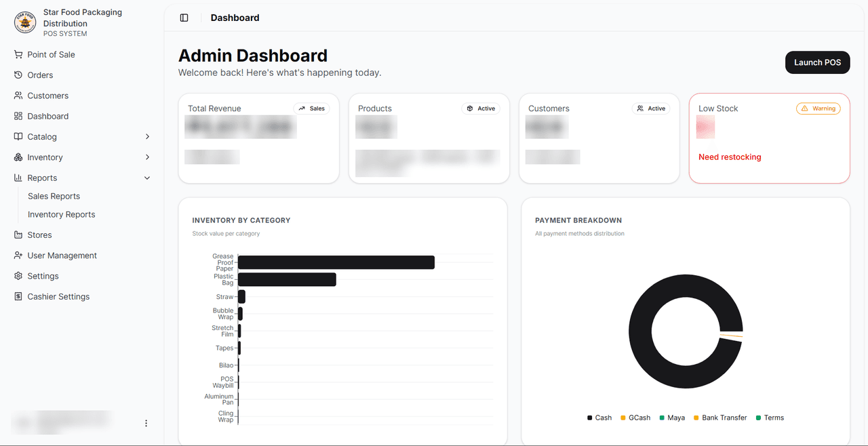
Task: Click the Total Revenue card
Action: pyautogui.click(x=258, y=138)
